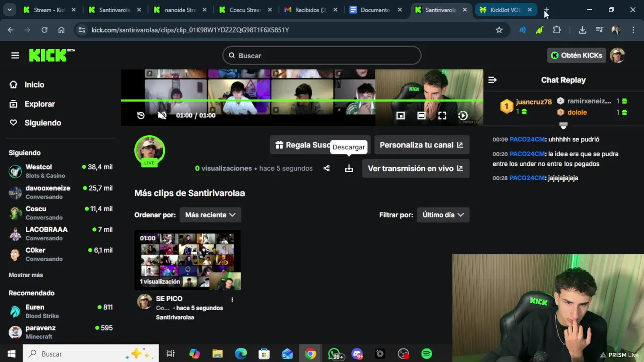Switch to the Coscu Stream tab

[246, 10]
